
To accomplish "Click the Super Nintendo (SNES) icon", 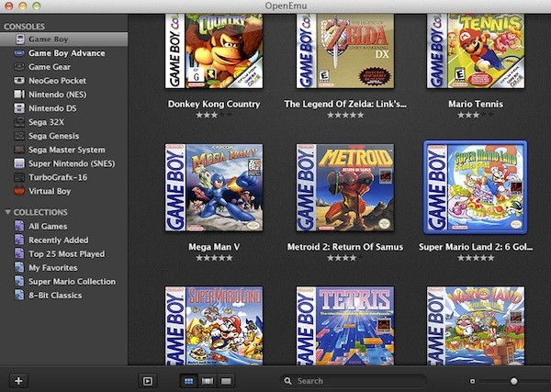I will tap(19, 163).
